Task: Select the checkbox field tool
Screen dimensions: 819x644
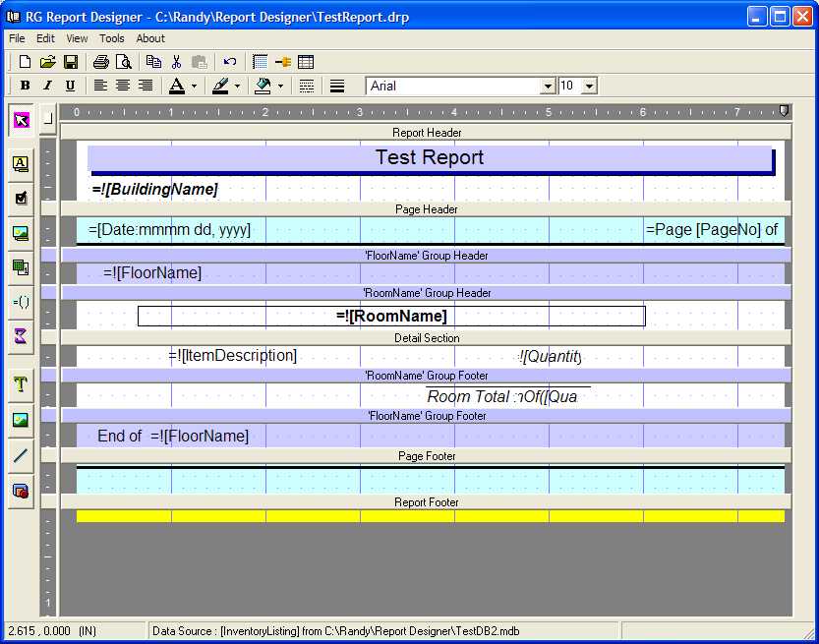Action: pyautogui.click(x=21, y=198)
